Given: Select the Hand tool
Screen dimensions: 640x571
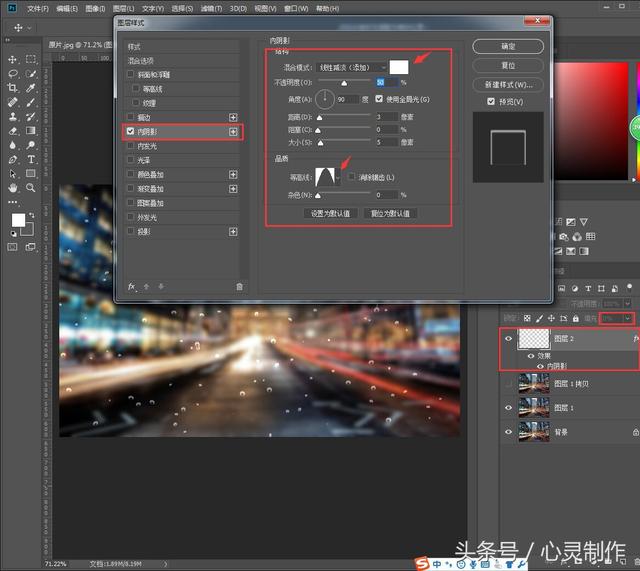Looking at the screenshot, I should pos(13,188).
